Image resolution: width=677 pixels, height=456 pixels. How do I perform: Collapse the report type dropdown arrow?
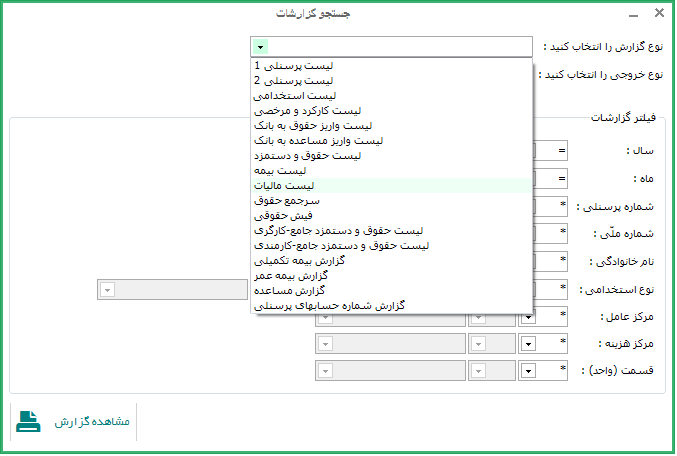260,47
